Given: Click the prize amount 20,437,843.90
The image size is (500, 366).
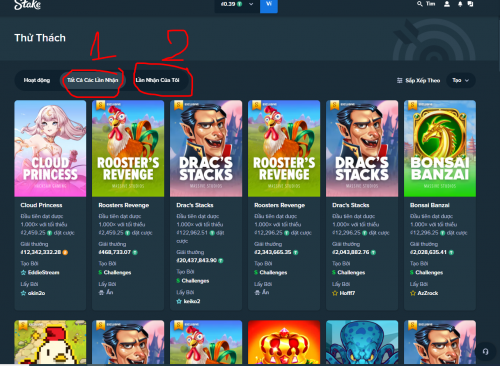Looking at the screenshot, I should 197,260.
